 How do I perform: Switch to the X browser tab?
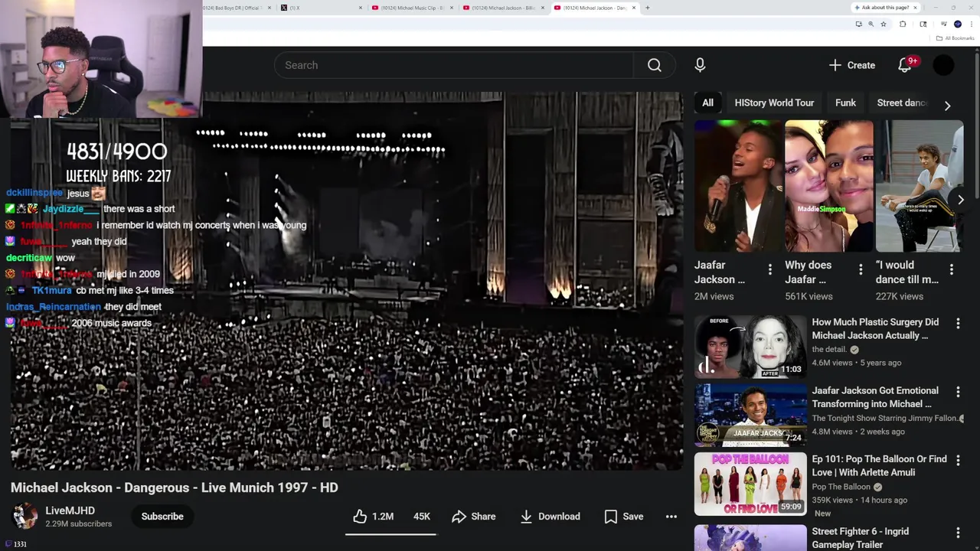tap(320, 8)
